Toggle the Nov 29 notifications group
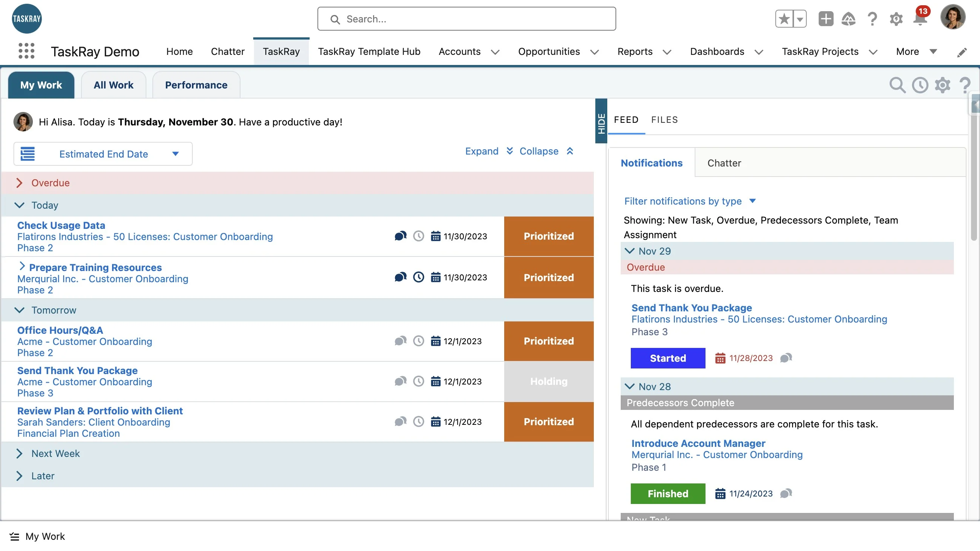 pos(630,251)
